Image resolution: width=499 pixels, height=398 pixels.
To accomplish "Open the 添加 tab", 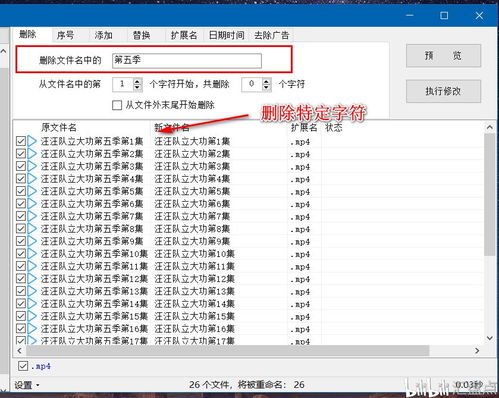I will pos(103,35).
